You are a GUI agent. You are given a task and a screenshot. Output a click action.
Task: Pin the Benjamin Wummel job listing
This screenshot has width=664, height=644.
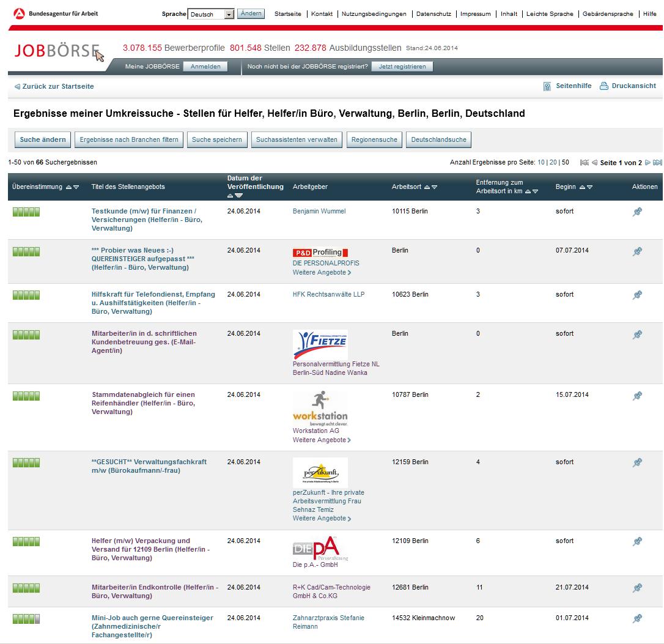pos(637,212)
